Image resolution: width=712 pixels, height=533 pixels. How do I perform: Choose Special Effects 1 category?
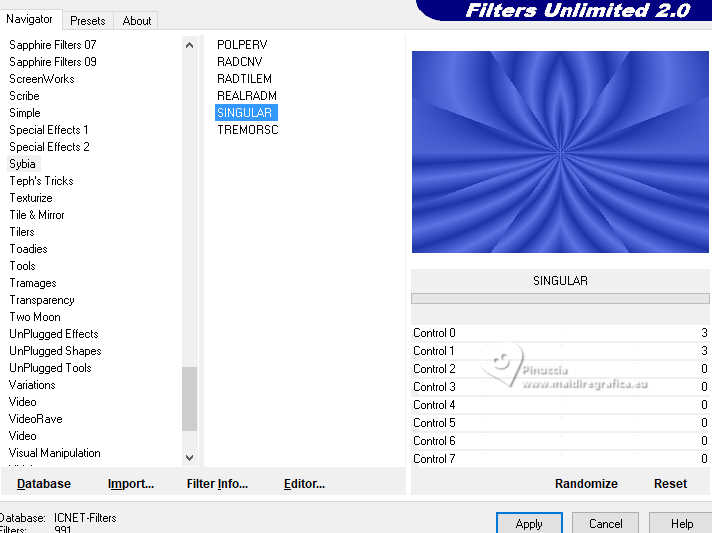[49, 130]
